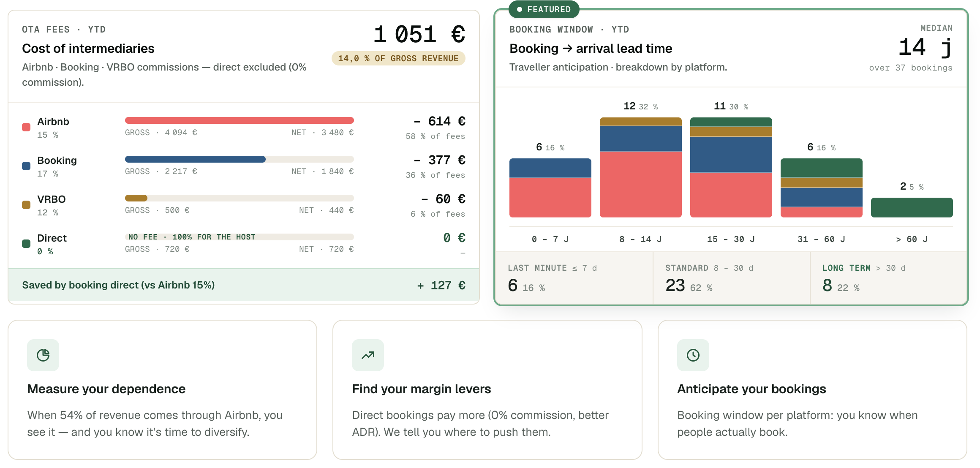Click the VRBO fees progress bar
This screenshot has height=468, width=980.
point(240,198)
